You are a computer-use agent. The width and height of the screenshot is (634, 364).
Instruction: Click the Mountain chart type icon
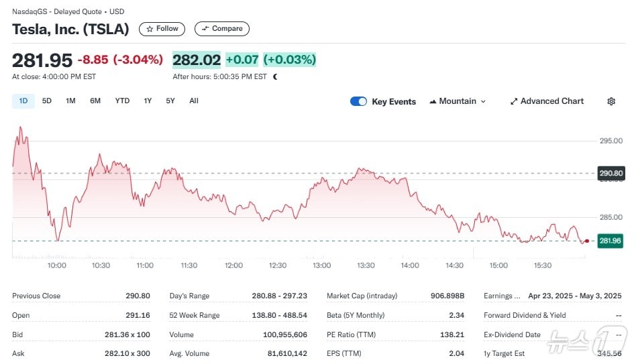432,101
